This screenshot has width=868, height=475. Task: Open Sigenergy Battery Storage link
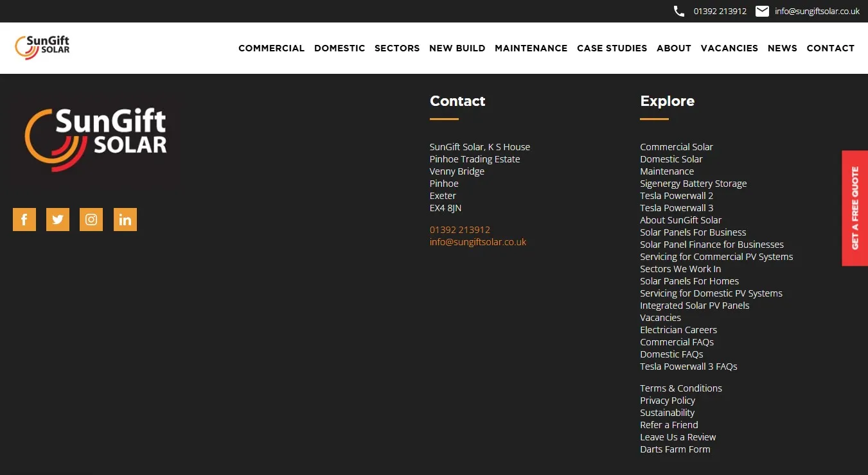[693, 184]
